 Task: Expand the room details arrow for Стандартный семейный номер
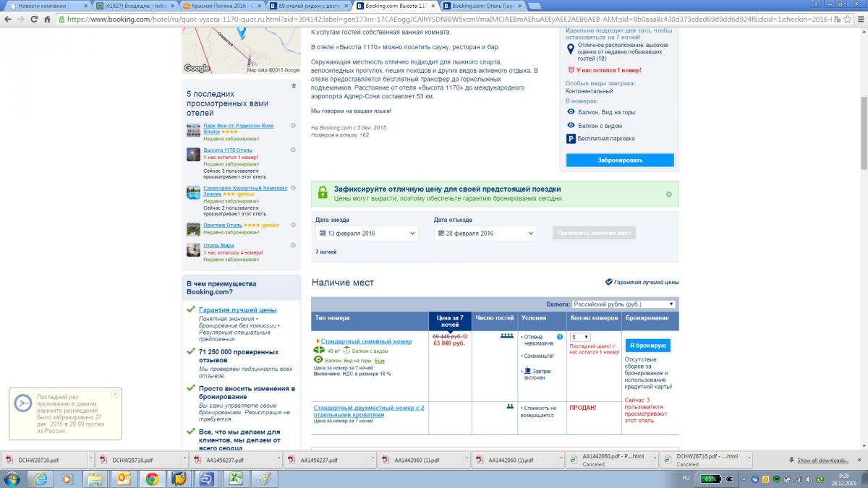[x=318, y=341]
